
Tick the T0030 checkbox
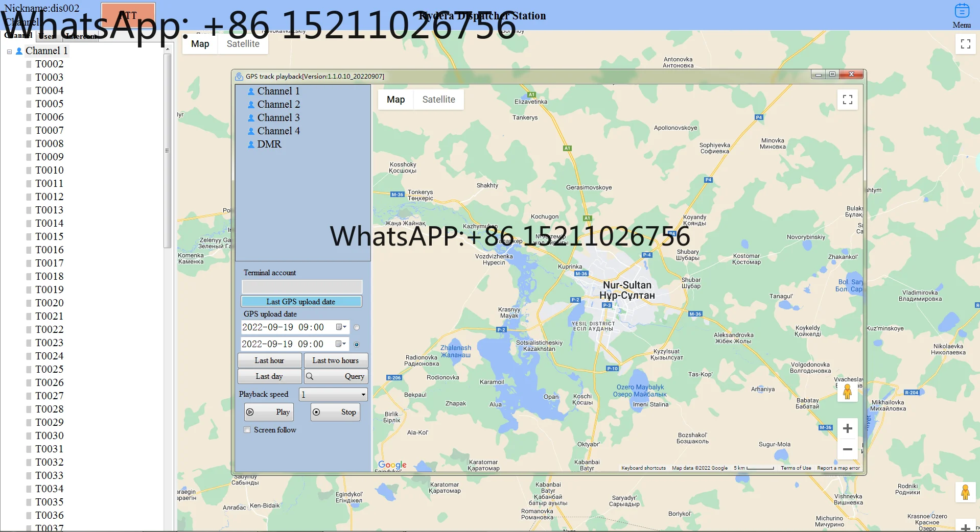(29, 436)
